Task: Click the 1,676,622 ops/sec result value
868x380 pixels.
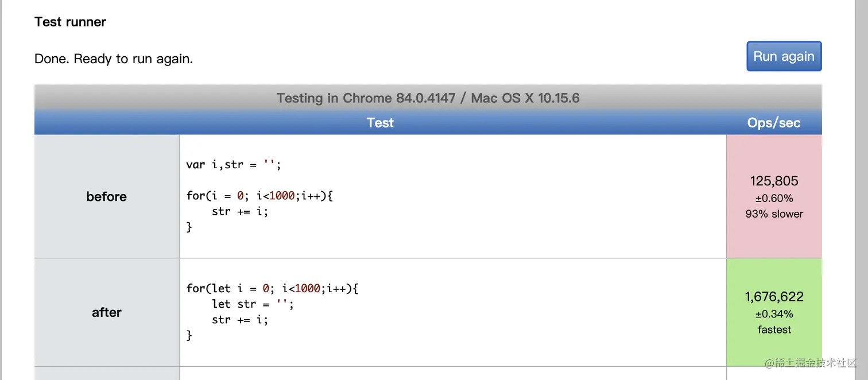Action: point(774,297)
